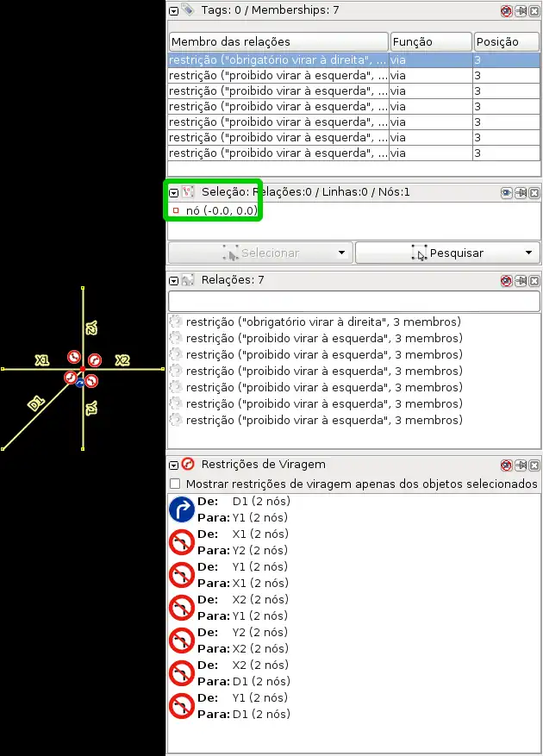Click the pin icon in Seleção panel header

[x=521, y=193]
